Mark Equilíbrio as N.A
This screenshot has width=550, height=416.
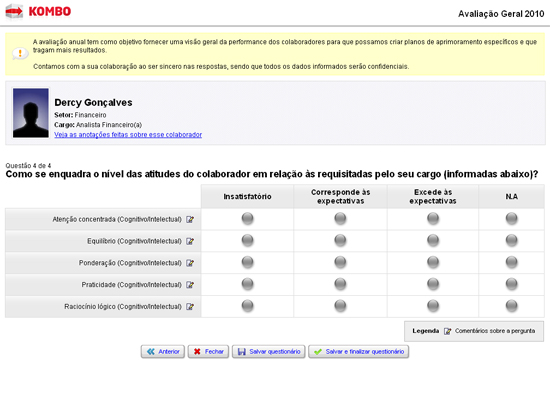(x=511, y=240)
